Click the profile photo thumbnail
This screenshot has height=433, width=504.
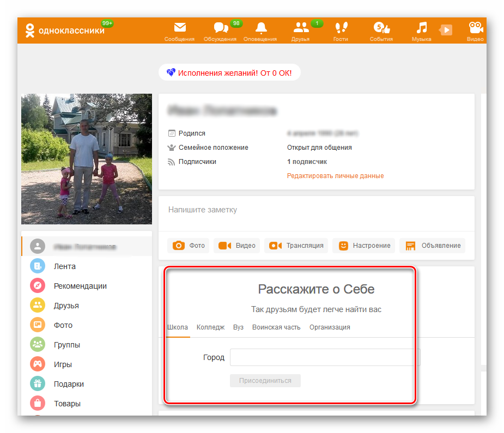point(87,159)
